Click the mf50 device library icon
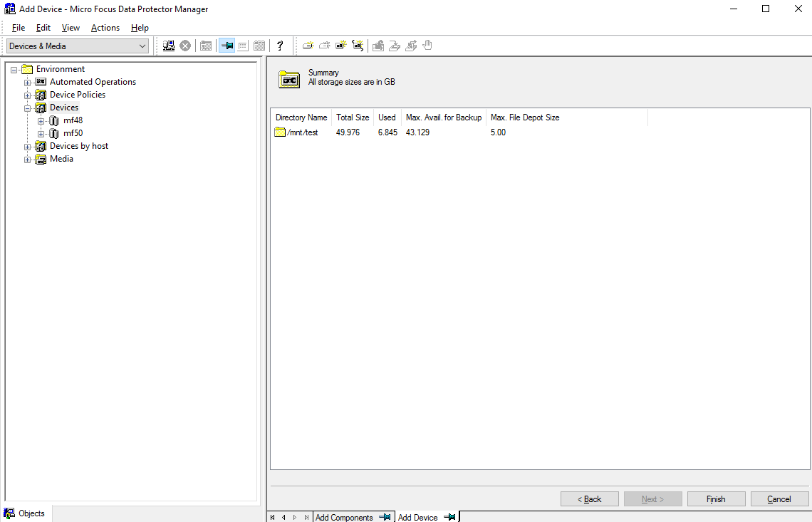 click(x=54, y=134)
